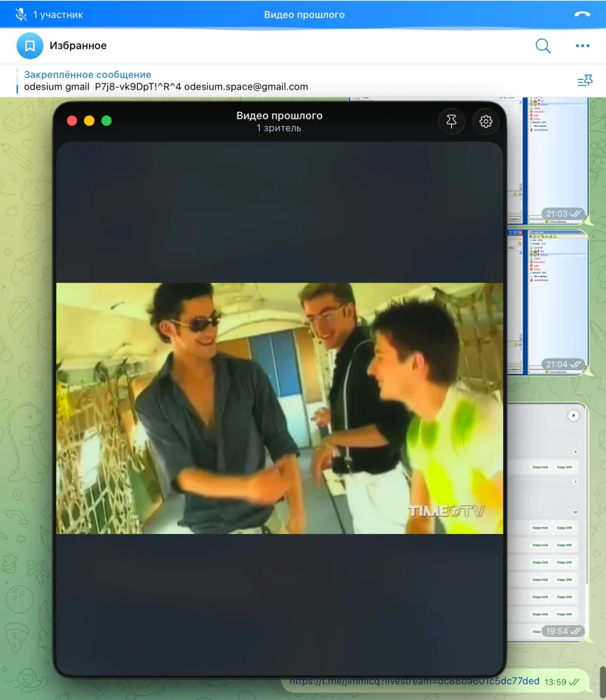Click the TimeTV video in the stream window
The height and width of the screenshot is (700, 606).
point(280,408)
